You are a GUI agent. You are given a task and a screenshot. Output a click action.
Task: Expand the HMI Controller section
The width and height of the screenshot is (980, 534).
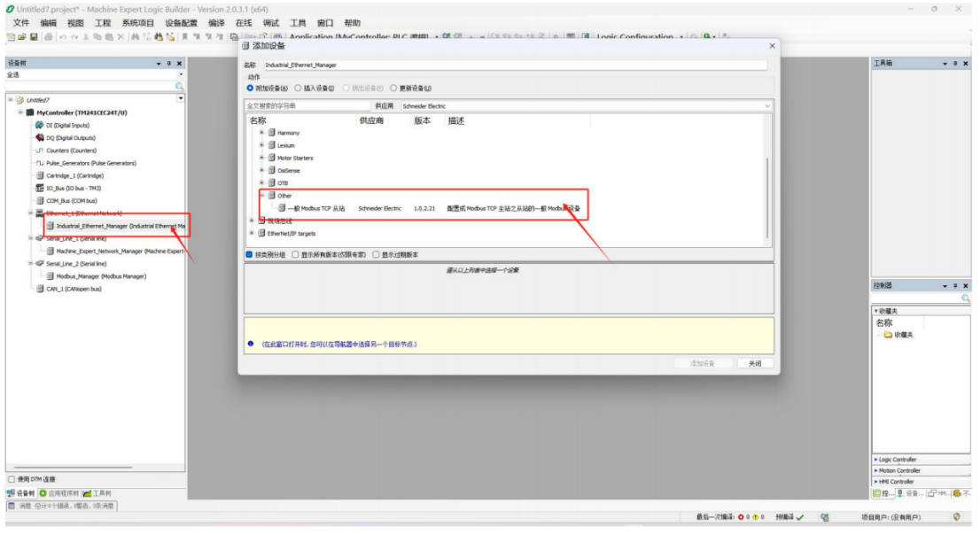click(x=922, y=482)
